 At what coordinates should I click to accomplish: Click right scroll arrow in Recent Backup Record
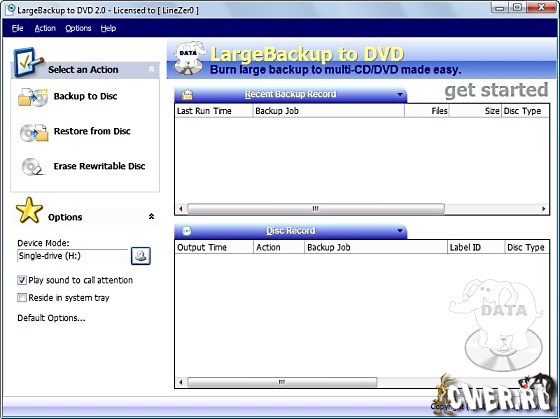coord(544,209)
